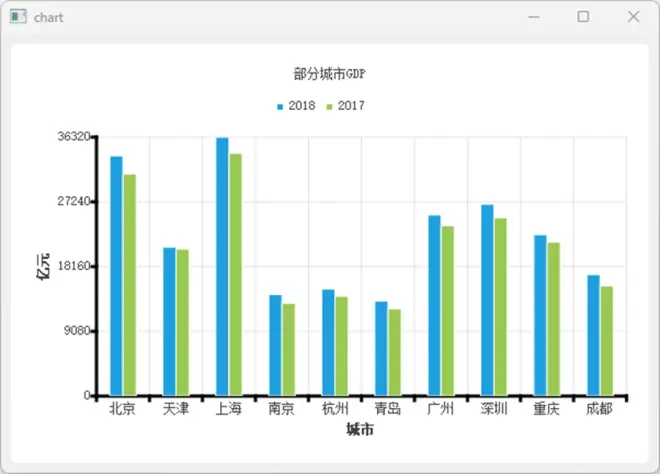Image resolution: width=660 pixels, height=474 pixels.
Task: Click the 重庆 category label on x-axis
Action: 546,409
